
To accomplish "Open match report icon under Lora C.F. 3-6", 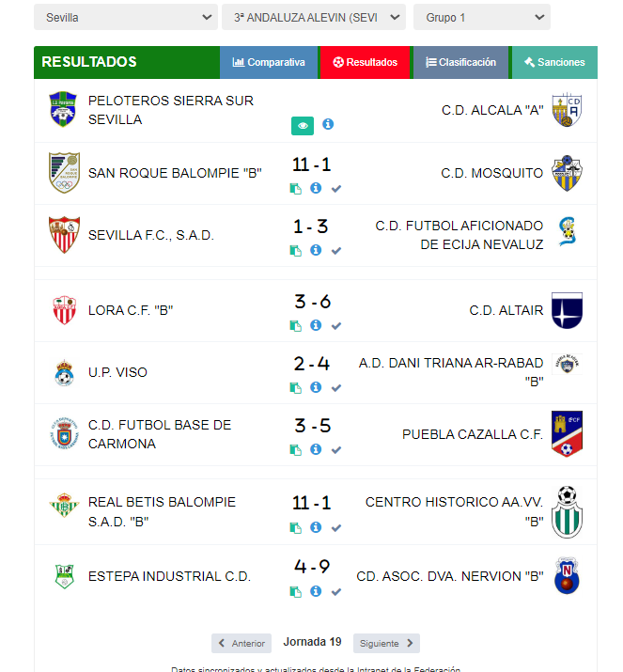I will (296, 325).
